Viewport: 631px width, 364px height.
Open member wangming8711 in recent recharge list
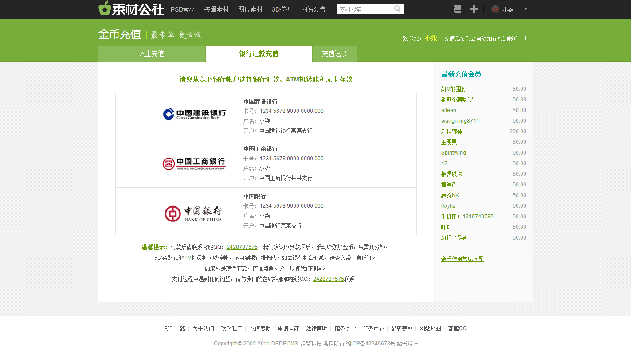coord(460,121)
